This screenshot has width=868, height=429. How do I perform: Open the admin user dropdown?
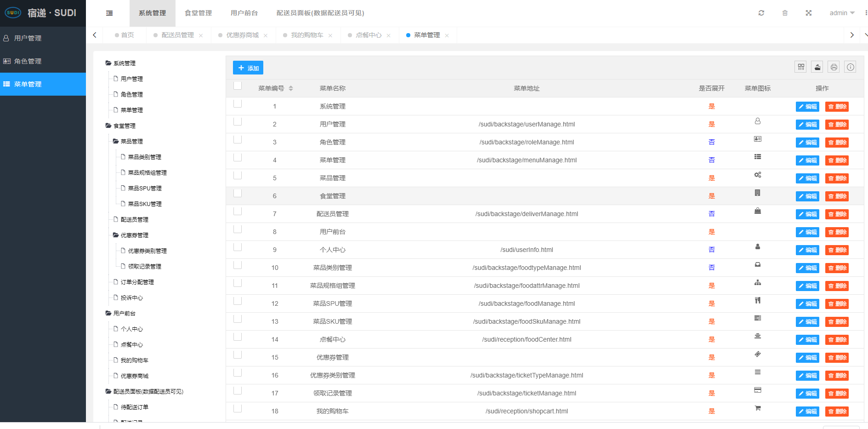[842, 13]
